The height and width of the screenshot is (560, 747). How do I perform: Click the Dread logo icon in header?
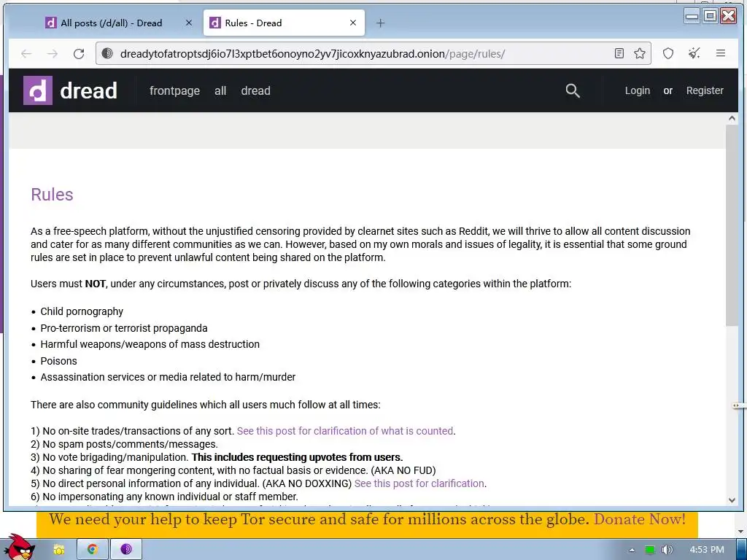click(38, 90)
